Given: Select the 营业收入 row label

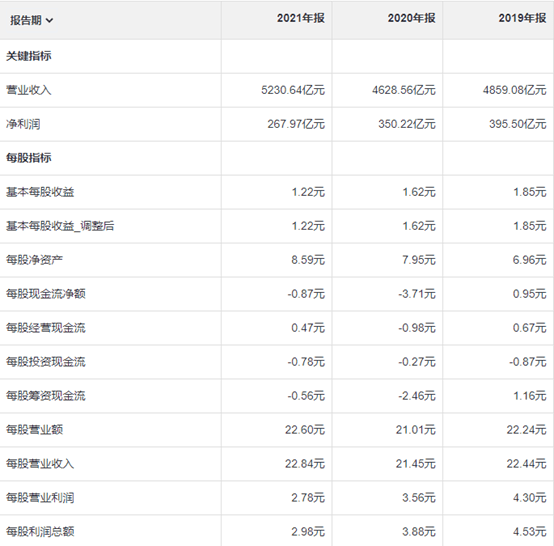Looking at the screenshot, I should (29, 90).
